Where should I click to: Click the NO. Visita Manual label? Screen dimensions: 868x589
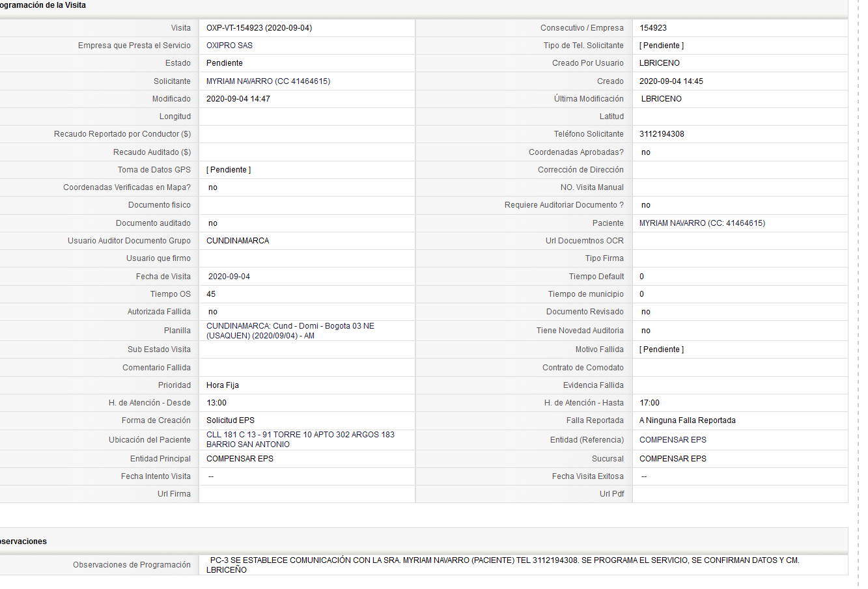click(x=592, y=187)
